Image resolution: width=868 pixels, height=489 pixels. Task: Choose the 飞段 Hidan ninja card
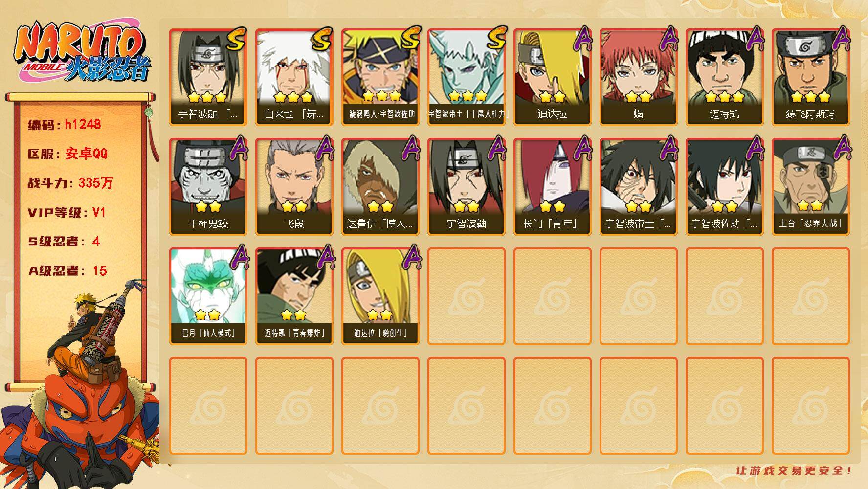point(294,187)
